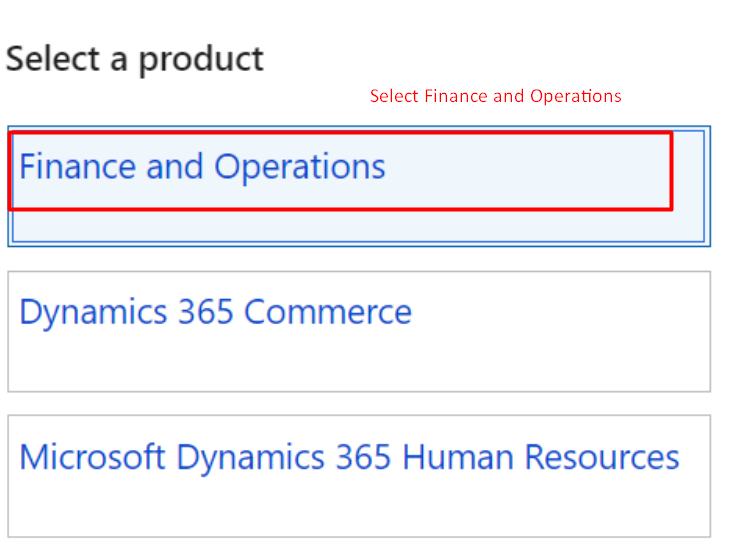Choose Microsoft Dynamics 365 Human Resources tile

click(358, 476)
